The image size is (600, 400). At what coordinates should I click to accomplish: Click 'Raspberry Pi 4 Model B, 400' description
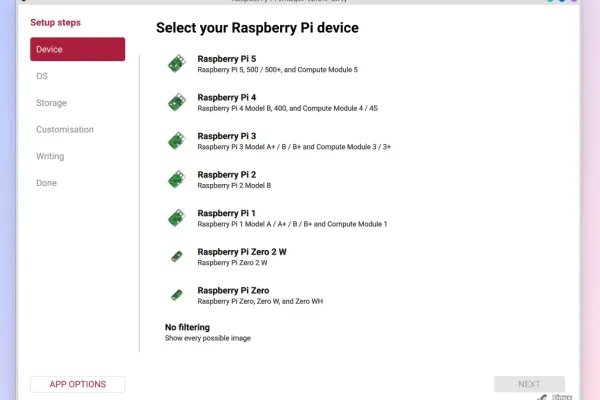click(287, 108)
